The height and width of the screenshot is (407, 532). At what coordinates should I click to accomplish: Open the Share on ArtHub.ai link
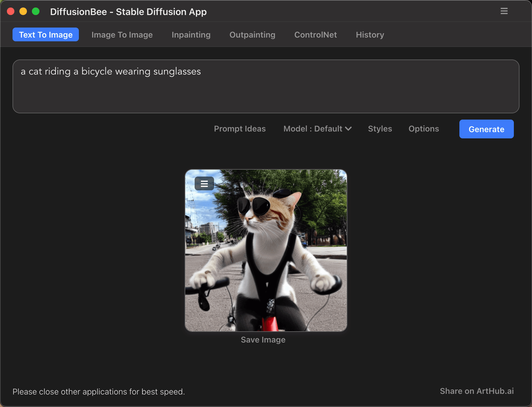(x=477, y=391)
